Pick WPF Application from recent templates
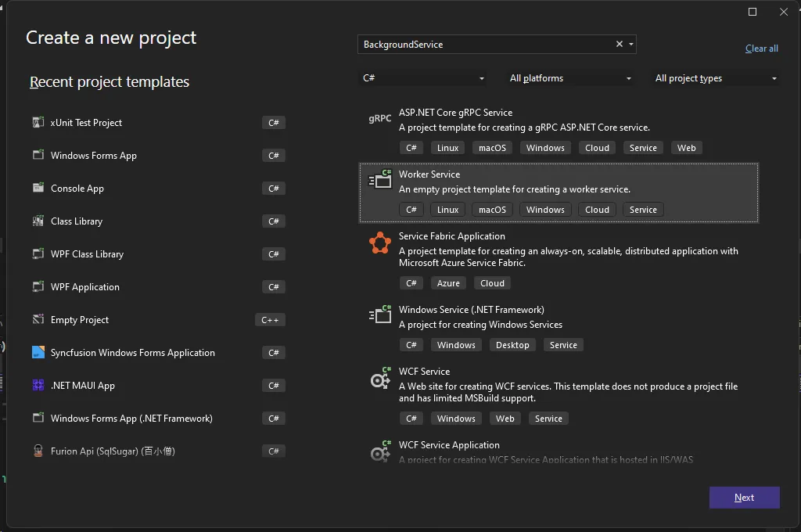 84,286
